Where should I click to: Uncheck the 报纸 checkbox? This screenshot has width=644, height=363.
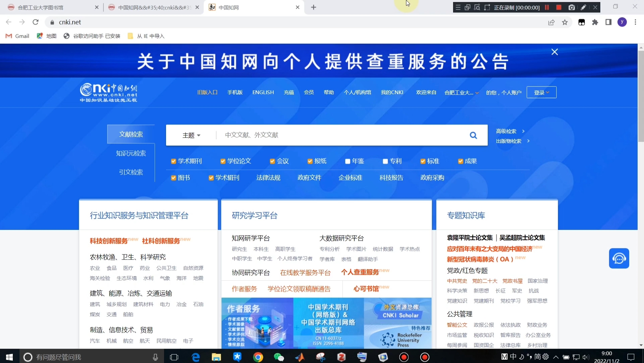click(x=310, y=161)
